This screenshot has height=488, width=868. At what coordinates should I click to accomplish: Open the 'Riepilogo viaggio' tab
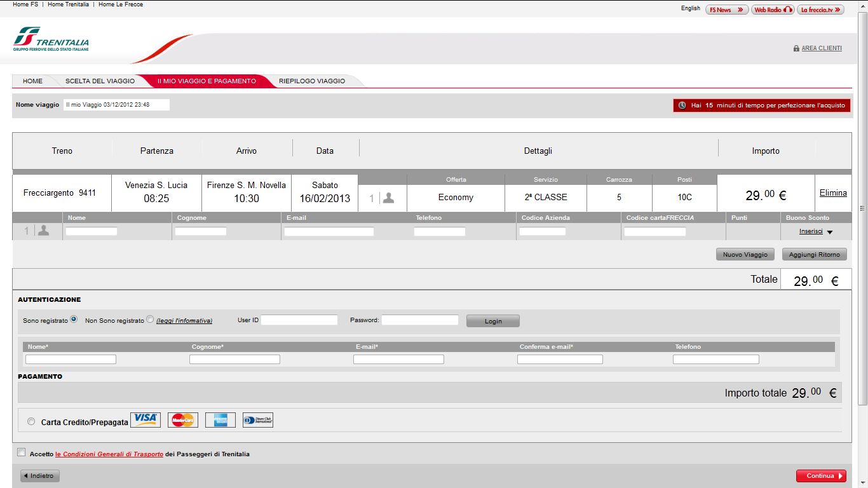(x=312, y=81)
